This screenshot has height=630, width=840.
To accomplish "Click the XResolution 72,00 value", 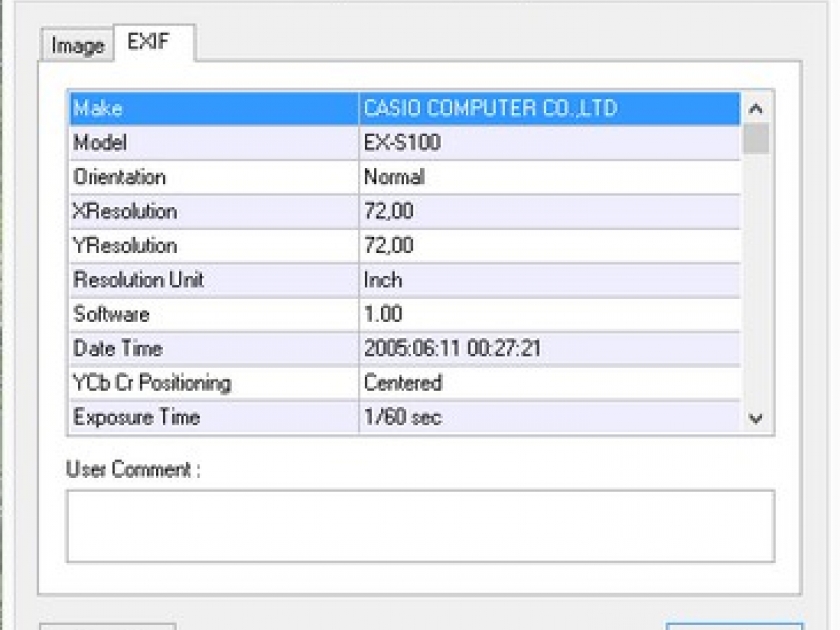I will click(389, 212).
